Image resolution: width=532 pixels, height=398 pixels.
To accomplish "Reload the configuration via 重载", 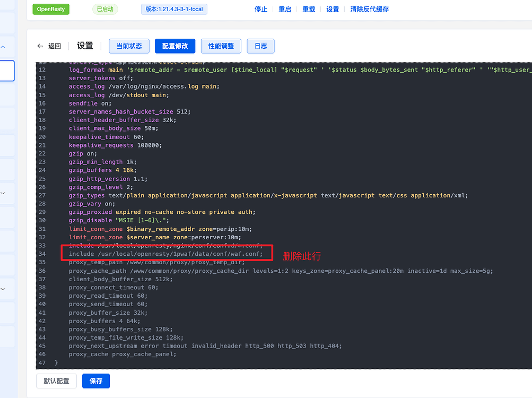I will click(x=308, y=9).
